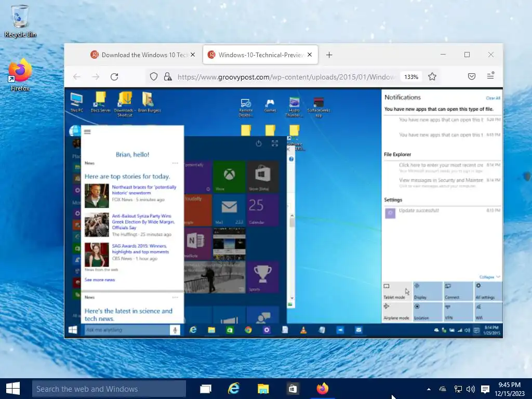Open the Windows Start menu on host taskbar
The width and height of the screenshot is (532, 399).
pos(13,389)
